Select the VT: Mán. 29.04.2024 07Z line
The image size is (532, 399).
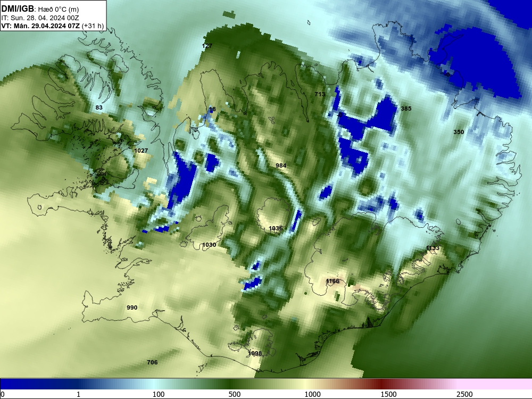(x=52, y=26)
